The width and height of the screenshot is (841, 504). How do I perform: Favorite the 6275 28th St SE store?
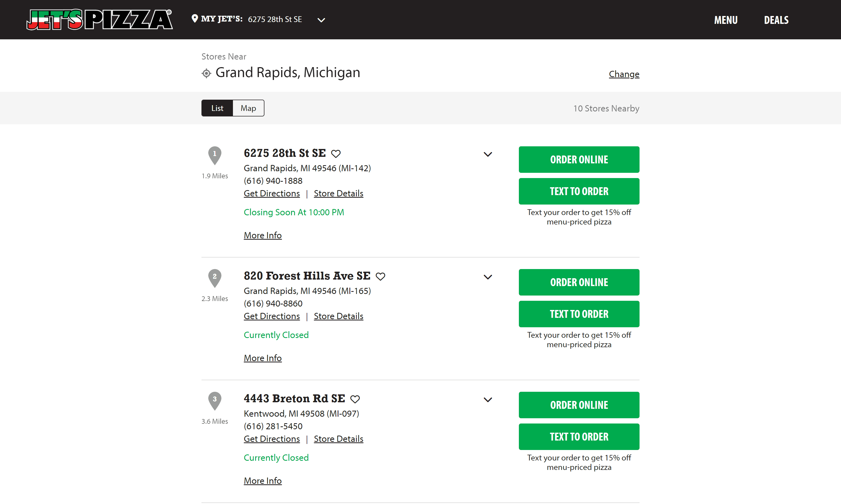pos(336,153)
